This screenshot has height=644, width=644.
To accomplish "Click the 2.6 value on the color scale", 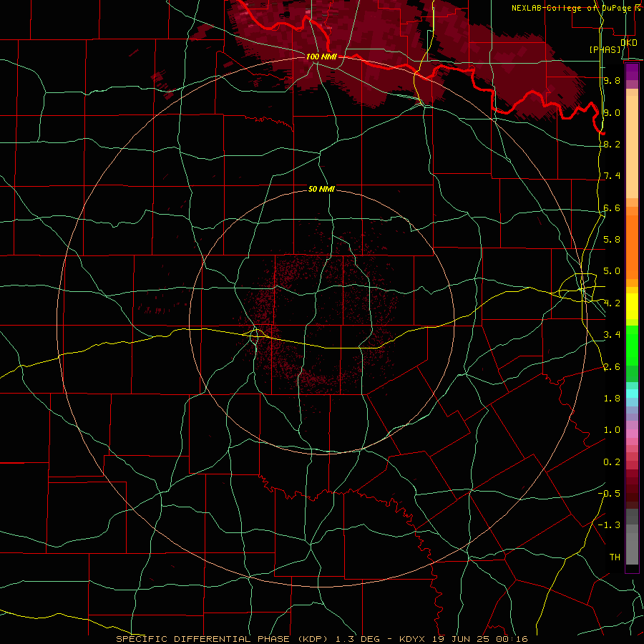I will point(612,367).
